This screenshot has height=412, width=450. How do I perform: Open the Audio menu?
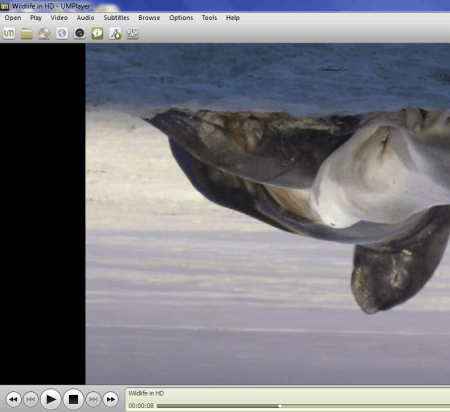click(x=85, y=18)
